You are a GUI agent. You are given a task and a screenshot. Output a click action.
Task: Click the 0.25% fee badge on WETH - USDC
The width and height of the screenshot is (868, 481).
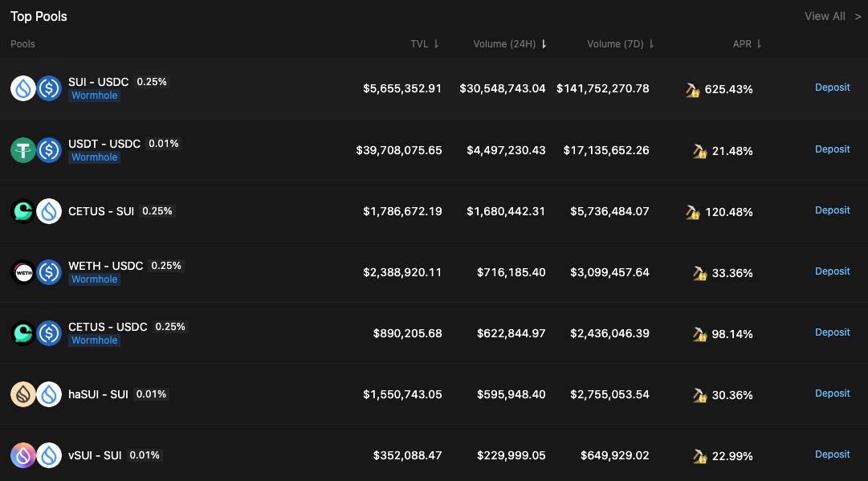[x=166, y=266]
